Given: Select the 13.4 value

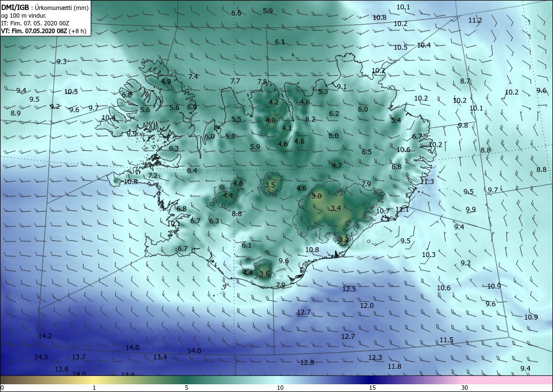Looking at the screenshot, I should (x=160, y=357).
